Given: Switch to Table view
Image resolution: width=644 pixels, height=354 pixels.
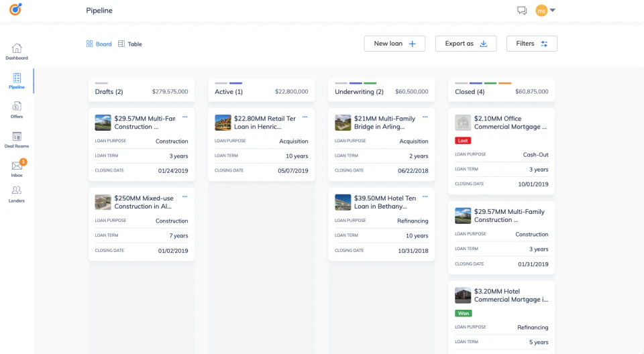Looking at the screenshot, I should 130,44.
